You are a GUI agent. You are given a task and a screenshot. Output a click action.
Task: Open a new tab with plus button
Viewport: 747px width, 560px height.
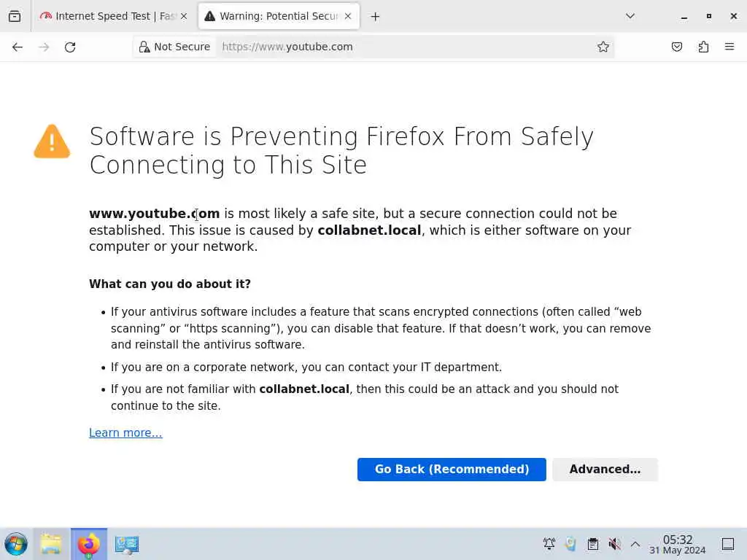375,16
